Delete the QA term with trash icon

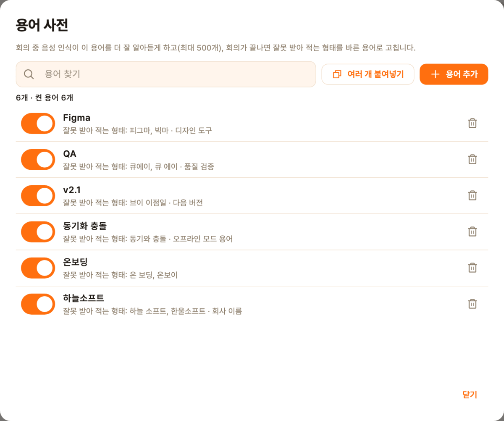(472, 160)
